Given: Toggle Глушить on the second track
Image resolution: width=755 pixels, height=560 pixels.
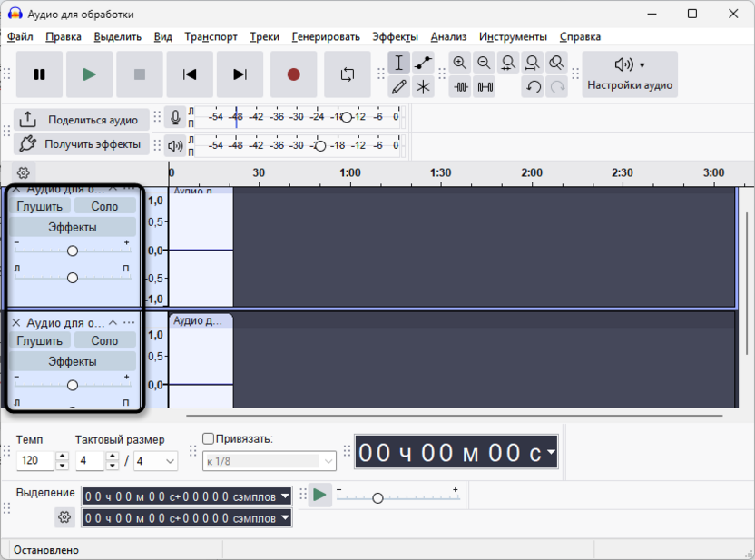Looking at the screenshot, I should coord(40,340).
